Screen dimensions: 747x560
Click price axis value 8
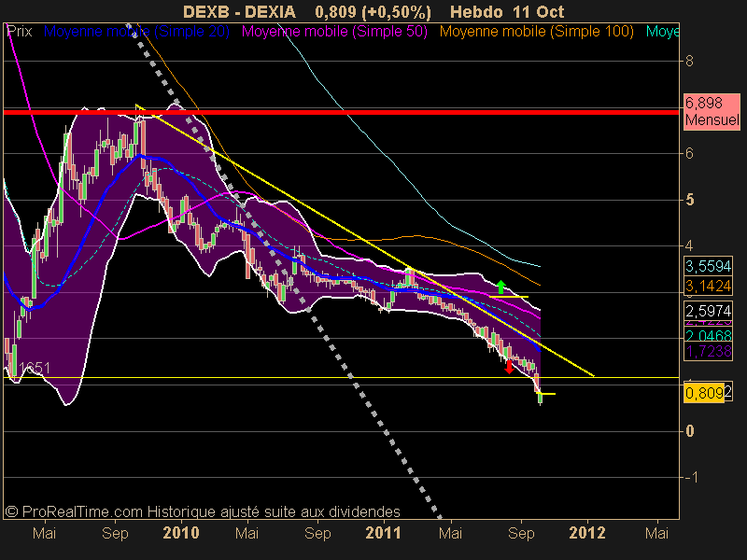(x=689, y=61)
